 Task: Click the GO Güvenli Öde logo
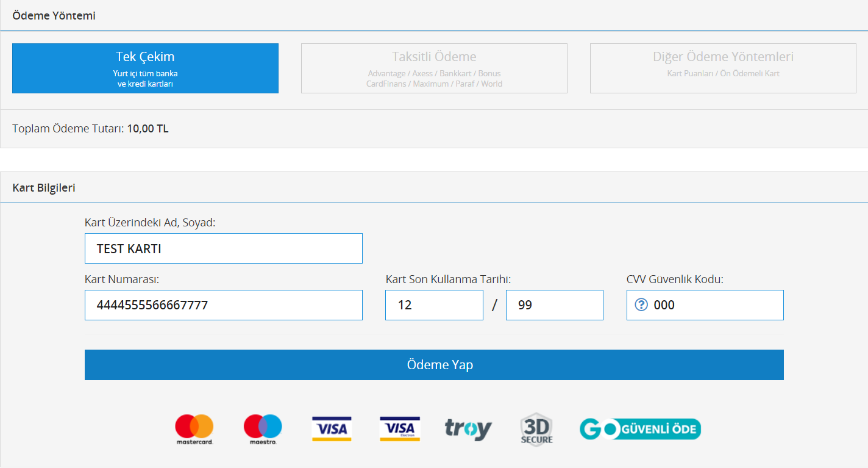(x=640, y=429)
